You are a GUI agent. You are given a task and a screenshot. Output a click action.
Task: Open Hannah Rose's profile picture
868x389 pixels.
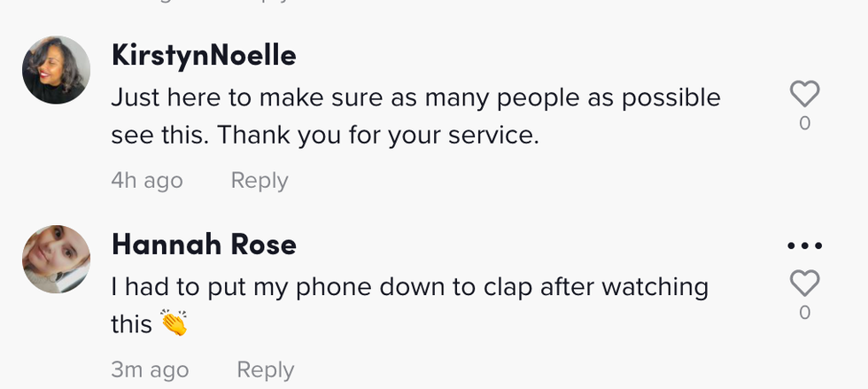tap(56, 259)
